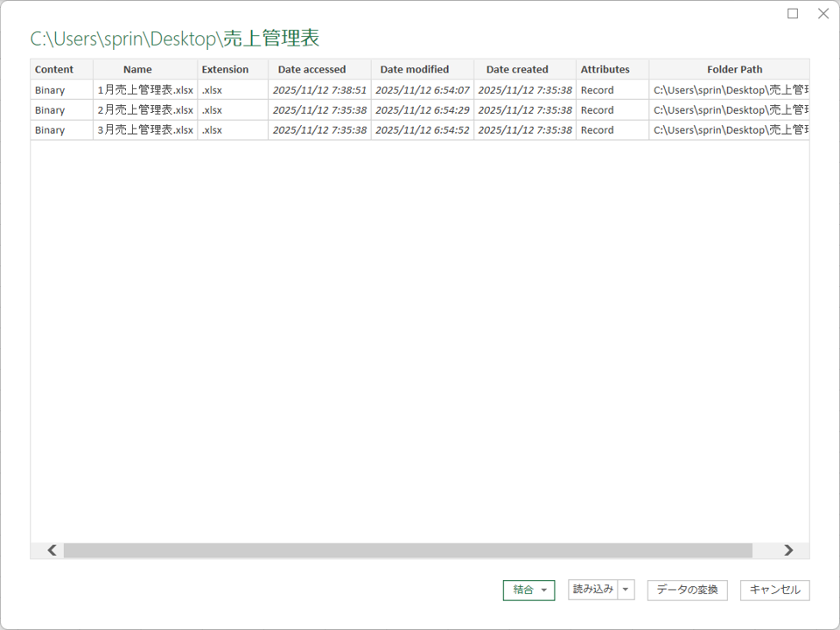840x630 pixels.
Task: Click the horizontal scrollbar thumb
Action: tap(408, 550)
